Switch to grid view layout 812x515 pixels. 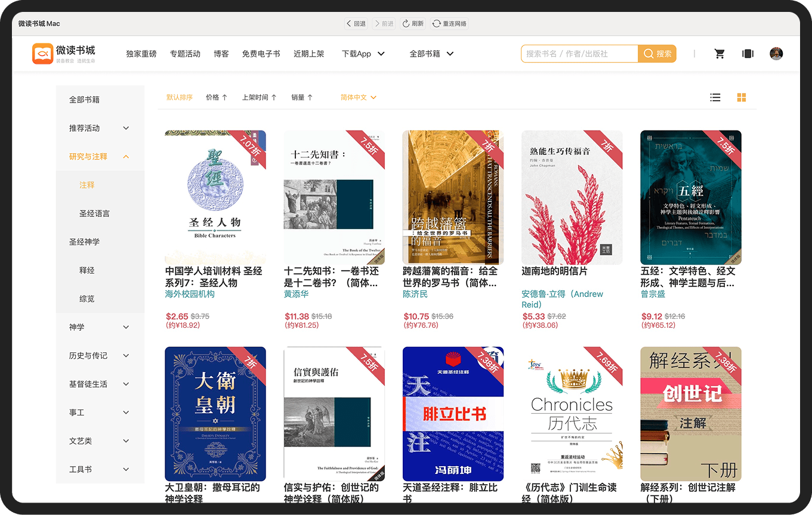point(742,98)
